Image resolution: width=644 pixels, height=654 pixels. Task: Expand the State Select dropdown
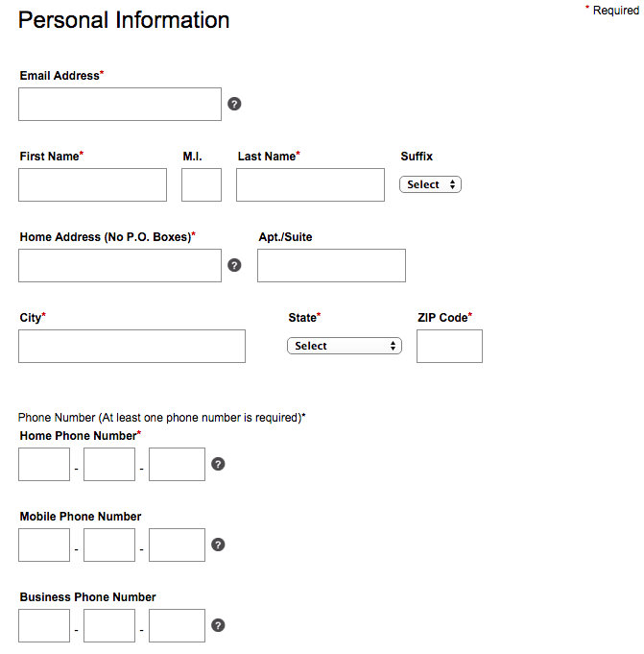pos(345,346)
